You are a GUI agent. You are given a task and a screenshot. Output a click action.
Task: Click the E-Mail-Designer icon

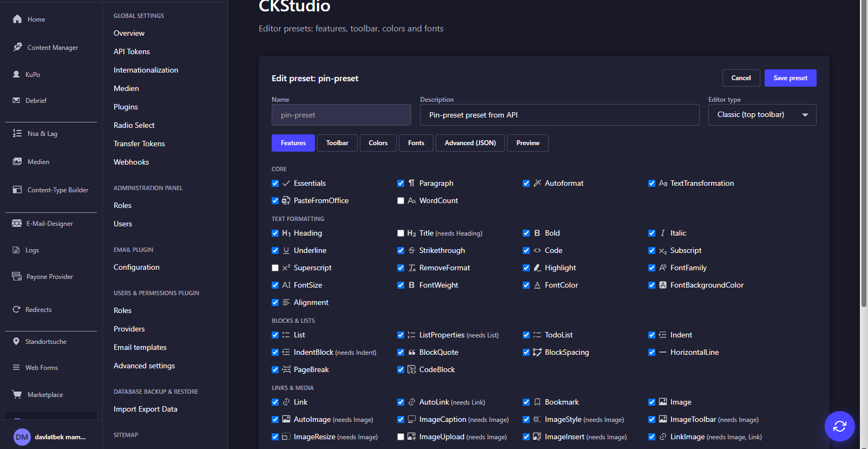[17, 223]
